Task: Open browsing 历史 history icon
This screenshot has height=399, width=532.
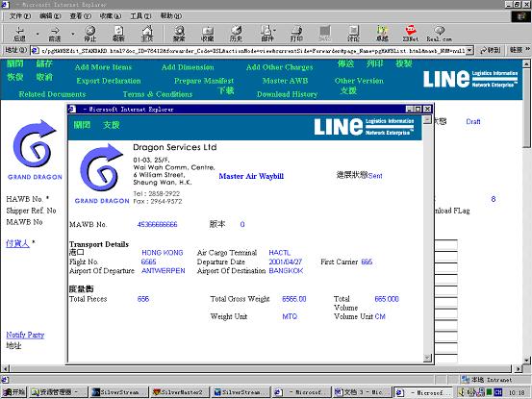Action: [236, 34]
